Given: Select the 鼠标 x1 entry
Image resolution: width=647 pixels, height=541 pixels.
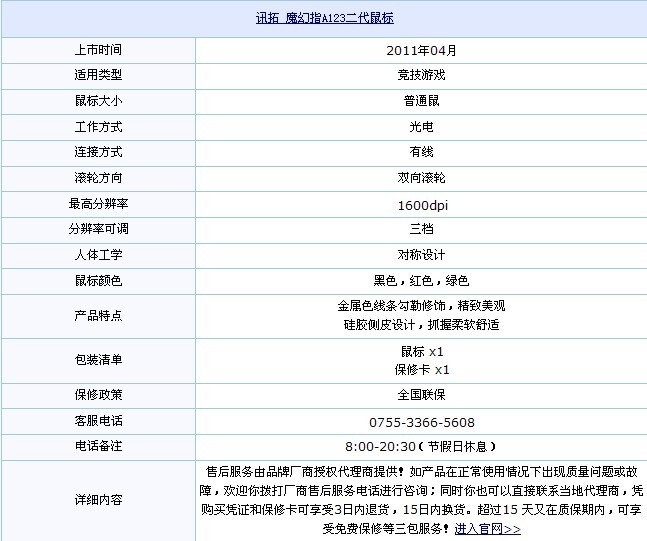Looking at the screenshot, I should (422, 352).
